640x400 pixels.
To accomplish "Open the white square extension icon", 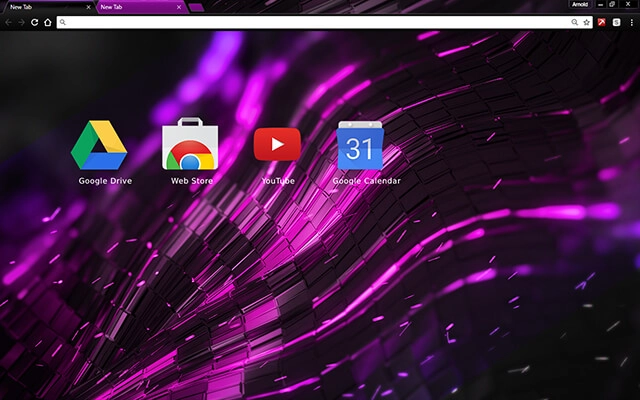I will [616, 22].
